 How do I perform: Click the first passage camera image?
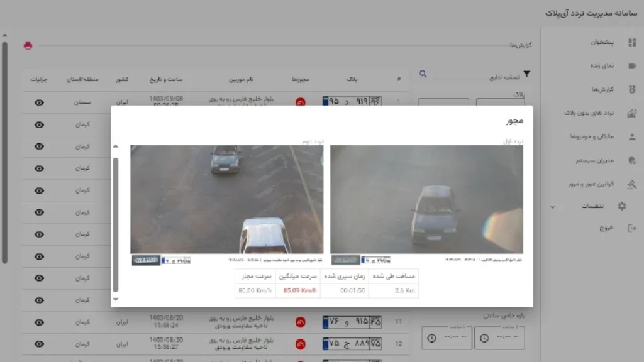pyautogui.click(x=426, y=199)
